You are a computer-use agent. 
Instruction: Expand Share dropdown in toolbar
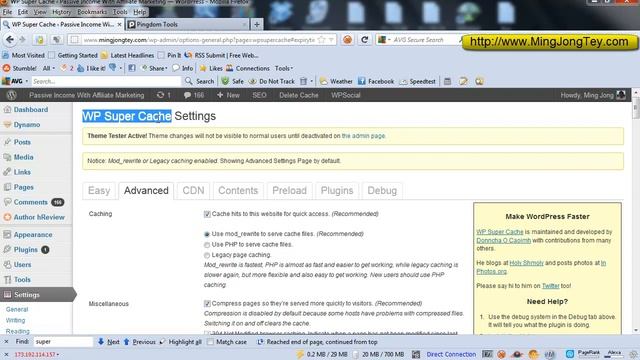point(155,68)
